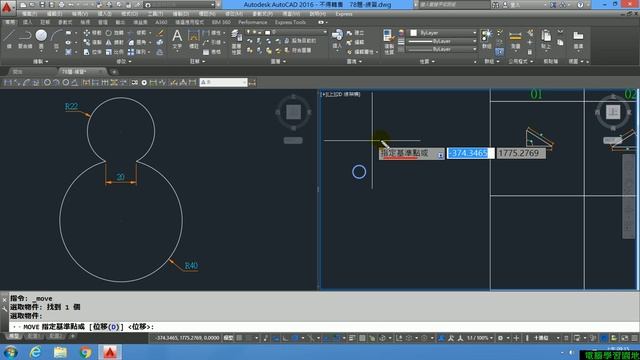Click the Save icon in quick access toolbar

tap(42, 5)
